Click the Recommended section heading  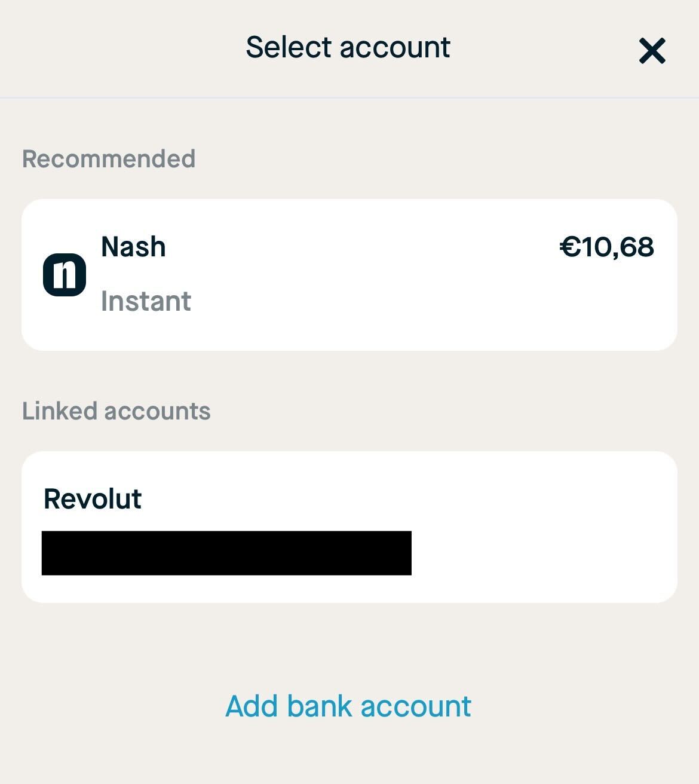point(109,159)
